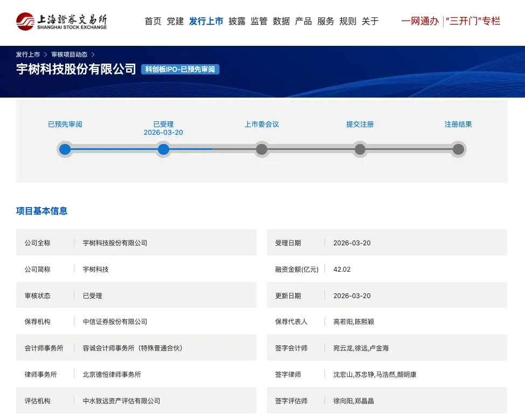Viewport: 525px width, 420px height.
Task: Open the 一网通办 link
Action: click(x=420, y=21)
